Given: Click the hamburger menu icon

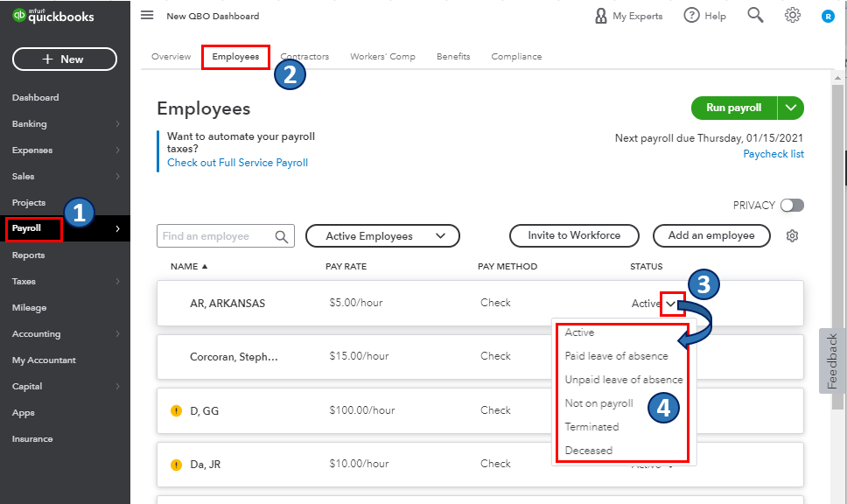Looking at the screenshot, I should coord(147,16).
